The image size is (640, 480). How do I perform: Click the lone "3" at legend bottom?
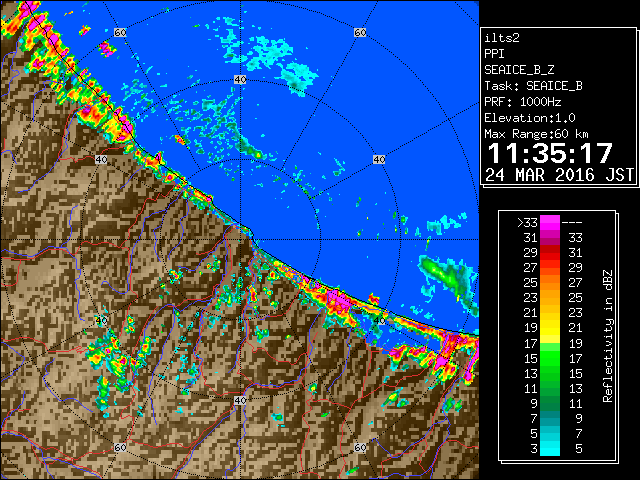click(x=534, y=449)
